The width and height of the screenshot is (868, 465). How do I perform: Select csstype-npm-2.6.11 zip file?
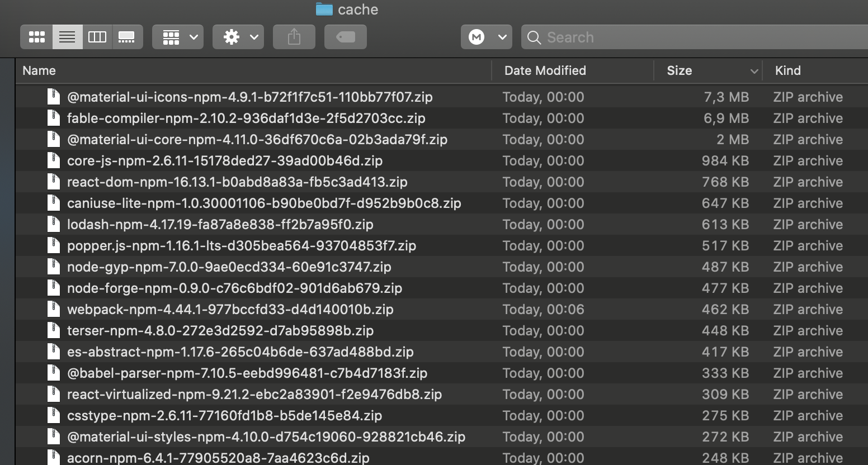pos(224,416)
